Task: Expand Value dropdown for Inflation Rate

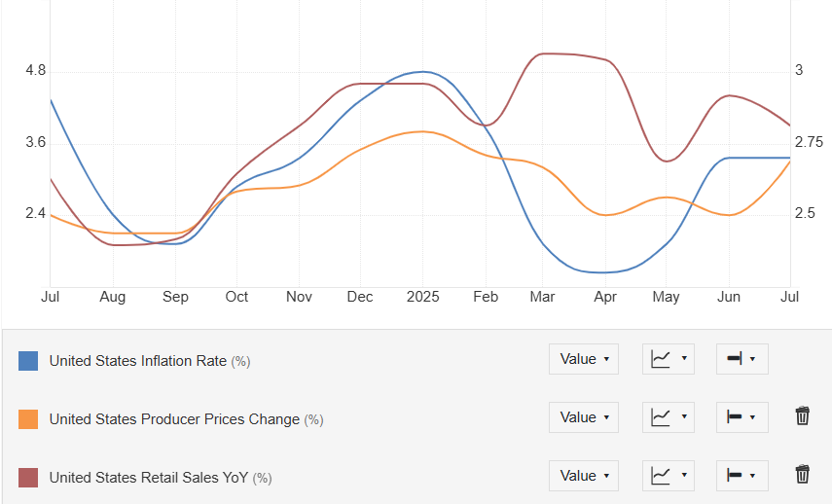Action: click(x=584, y=359)
